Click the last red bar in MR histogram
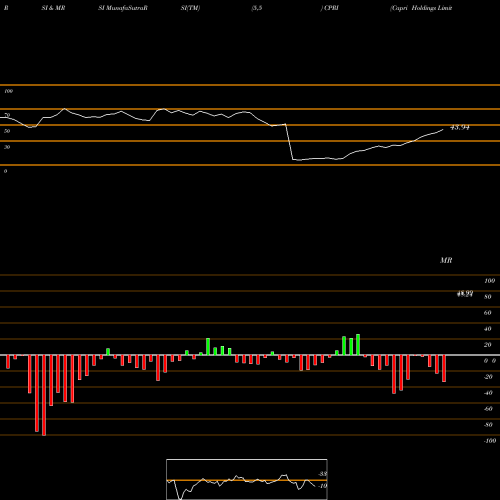This screenshot has width=500, height=500. (x=444, y=368)
